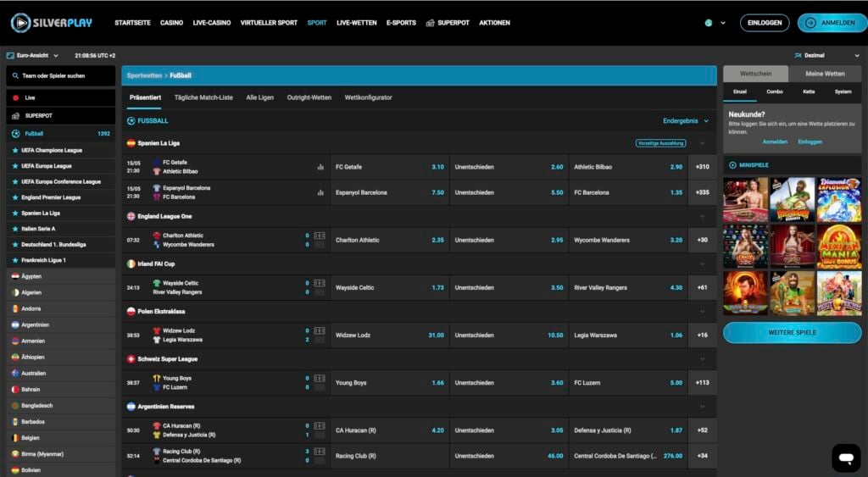
Task: Click Anmelden link in Neukunde box
Action: point(775,141)
